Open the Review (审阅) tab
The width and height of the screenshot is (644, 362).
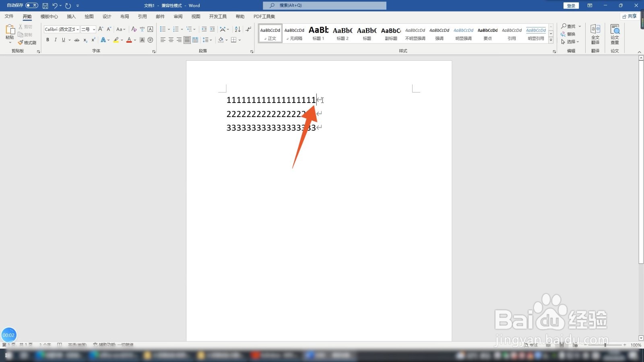pyautogui.click(x=178, y=16)
